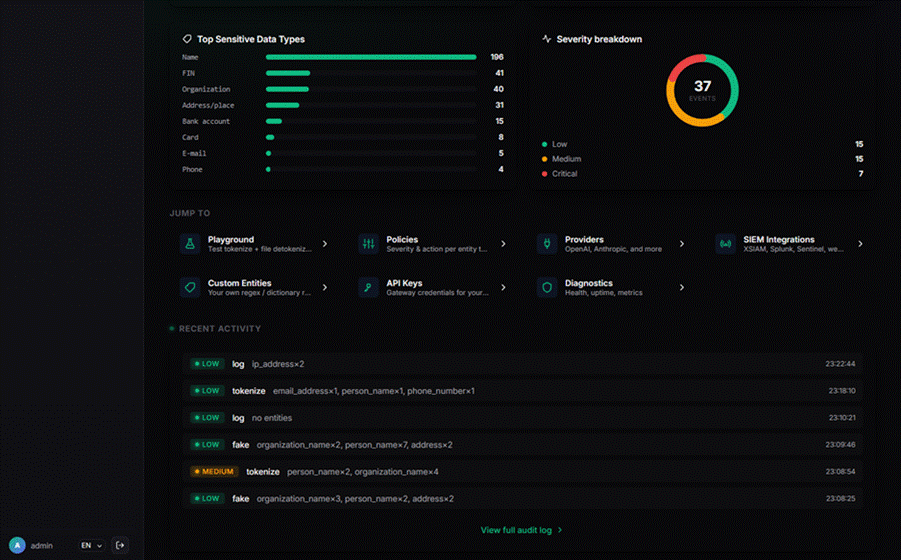The height and width of the screenshot is (560, 901).
Task: Click the chevron on the Playground card
Action: [x=325, y=244]
